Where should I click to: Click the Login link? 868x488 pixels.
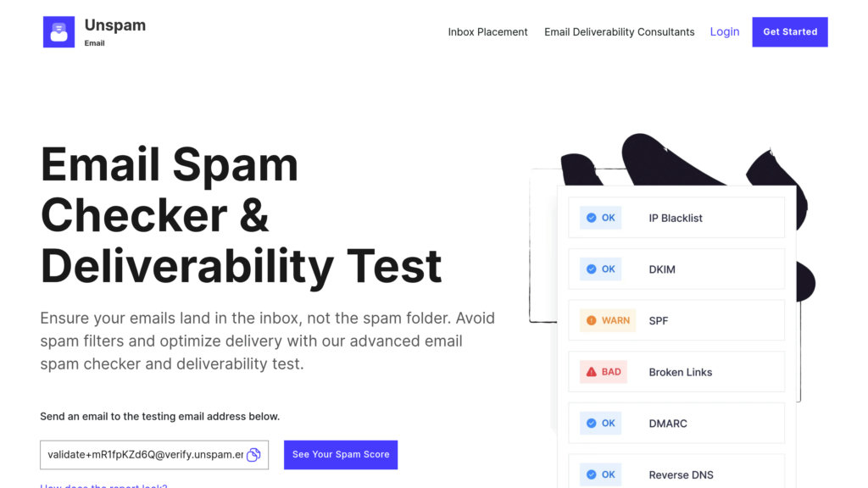pyautogui.click(x=724, y=32)
